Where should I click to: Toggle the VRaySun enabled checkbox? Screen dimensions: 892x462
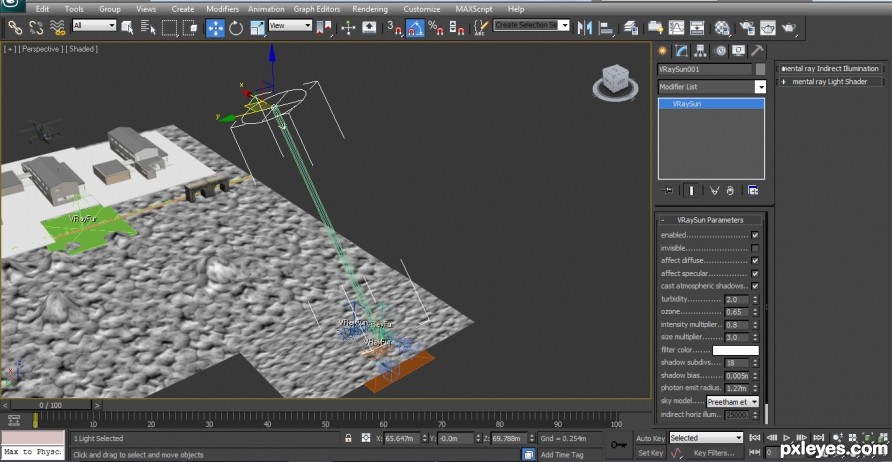point(755,235)
